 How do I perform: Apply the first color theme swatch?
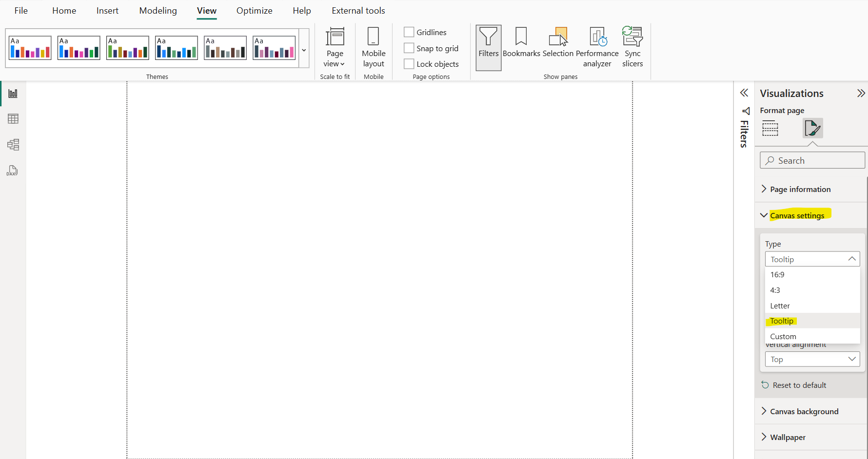pyautogui.click(x=30, y=48)
